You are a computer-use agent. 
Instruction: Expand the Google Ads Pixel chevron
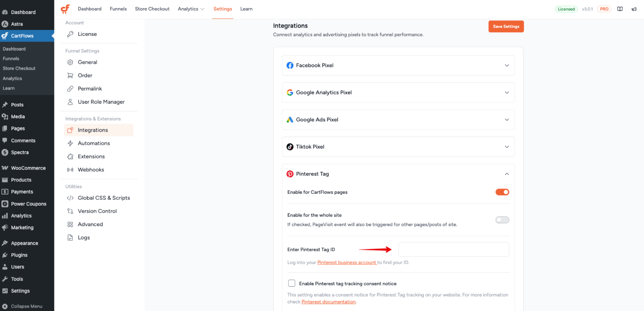(x=507, y=120)
